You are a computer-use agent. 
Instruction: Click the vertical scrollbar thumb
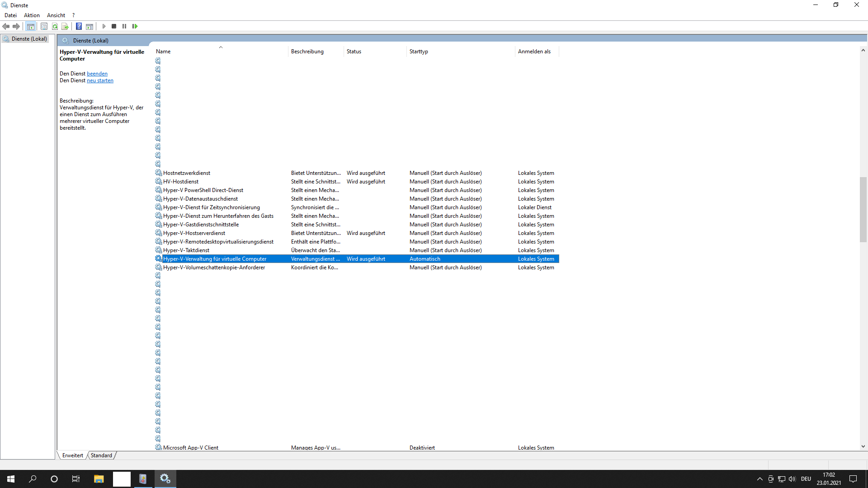pos(863,210)
